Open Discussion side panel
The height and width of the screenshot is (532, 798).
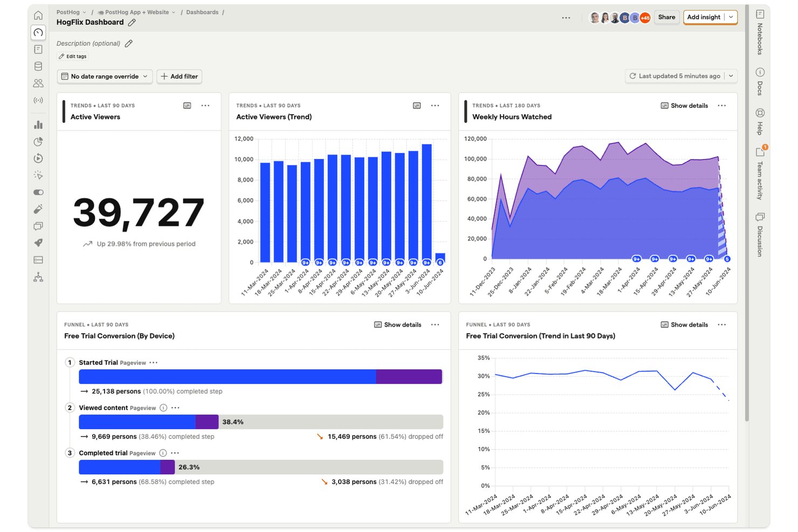[x=760, y=234]
